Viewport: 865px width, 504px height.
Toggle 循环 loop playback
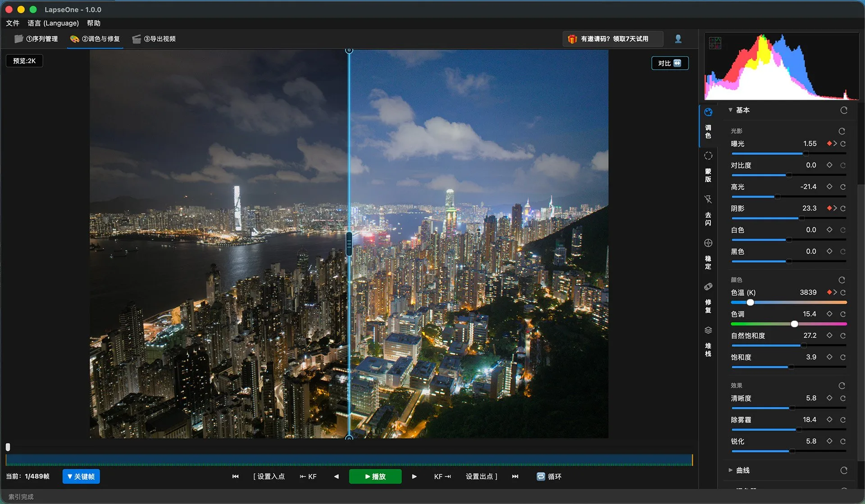[549, 477]
